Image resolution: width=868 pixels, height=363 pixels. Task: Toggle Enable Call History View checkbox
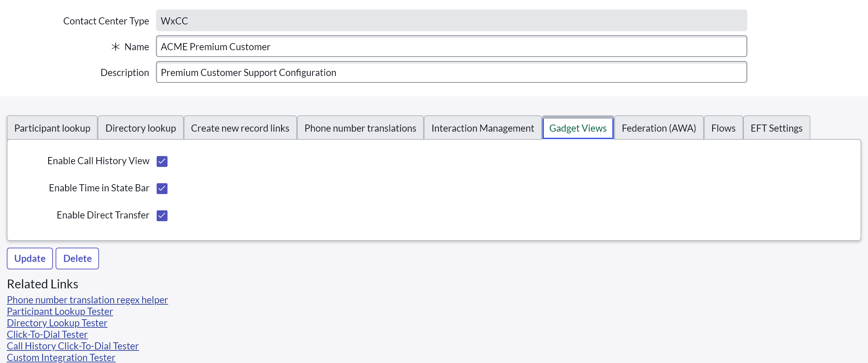tap(162, 161)
